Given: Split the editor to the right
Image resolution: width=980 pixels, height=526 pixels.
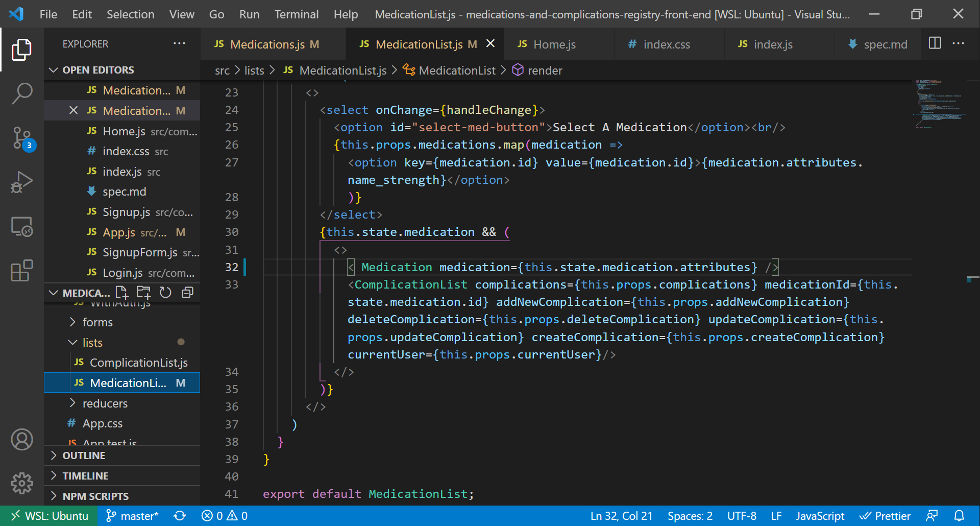Looking at the screenshot, I should [935, 43].
